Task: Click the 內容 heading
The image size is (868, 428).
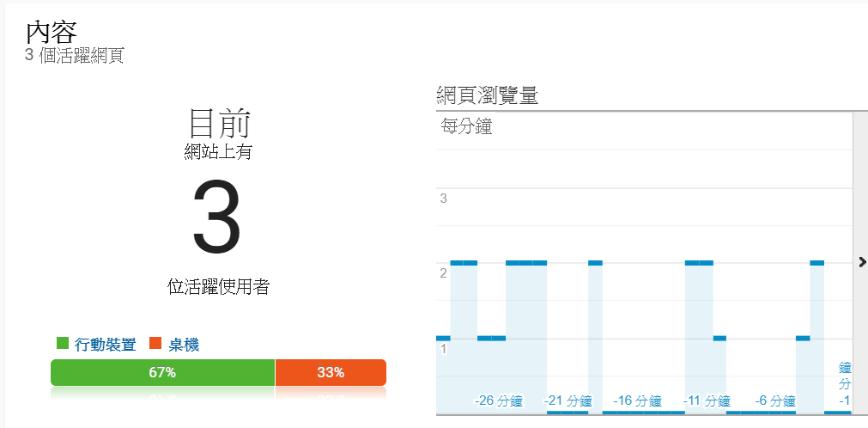Action: click(51, 33)
